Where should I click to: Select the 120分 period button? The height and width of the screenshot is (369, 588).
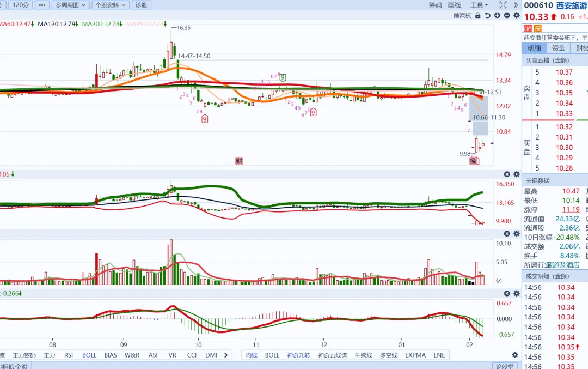click(20, 5)
